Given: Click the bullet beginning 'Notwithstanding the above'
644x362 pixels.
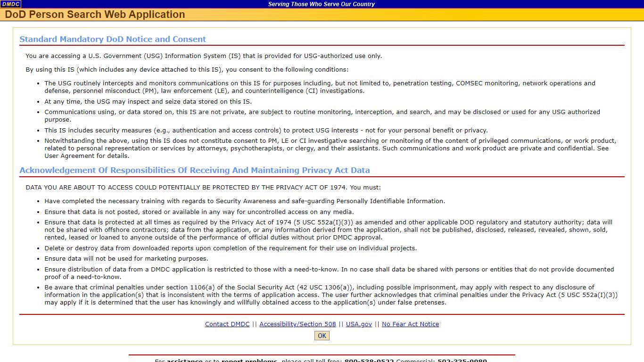Looking at the screenshot, I should [330, 148].
